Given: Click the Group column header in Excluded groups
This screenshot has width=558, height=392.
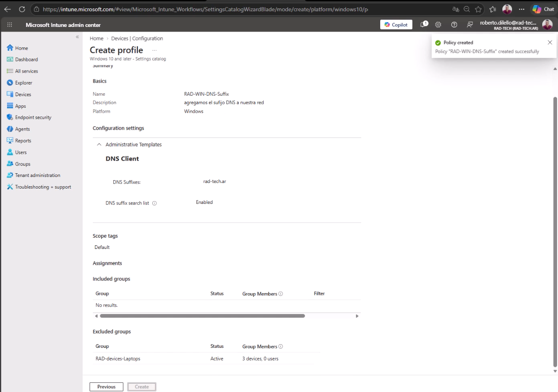Looking at the screenshot, I should 102,346.
